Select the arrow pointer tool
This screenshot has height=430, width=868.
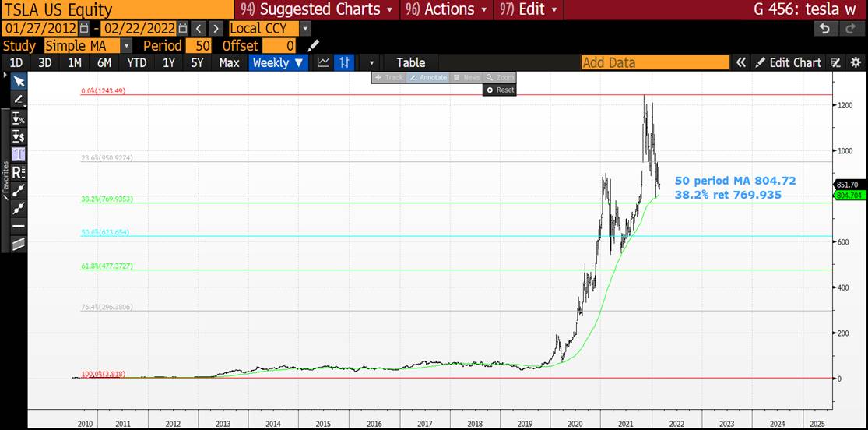point(19,82)
